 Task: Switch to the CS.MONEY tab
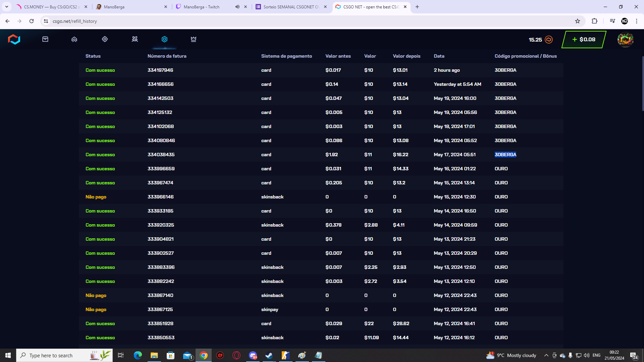(50, 7)
